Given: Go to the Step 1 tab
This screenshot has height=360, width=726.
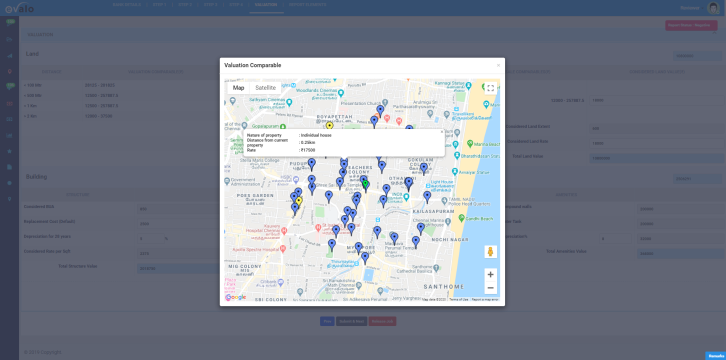Looking at the screenshot, I should point(159,5).
